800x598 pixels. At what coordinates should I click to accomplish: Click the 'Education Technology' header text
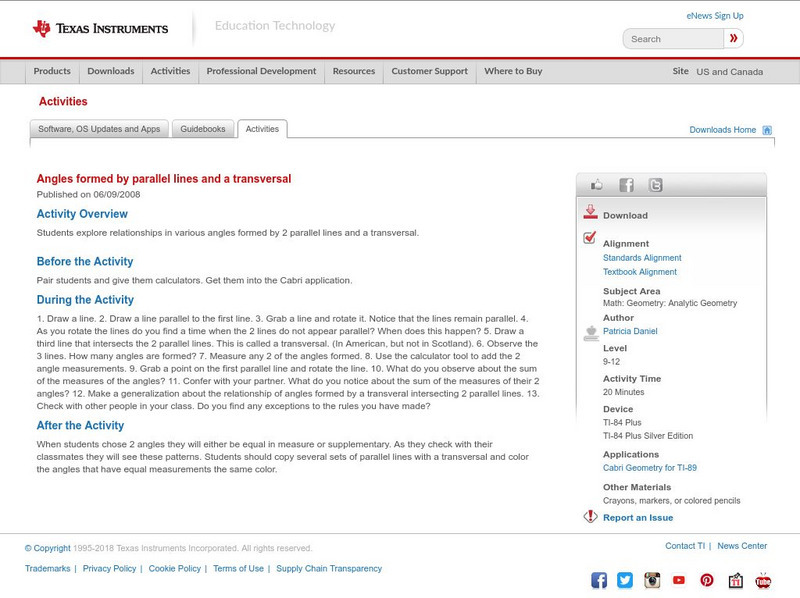[275, 26]
